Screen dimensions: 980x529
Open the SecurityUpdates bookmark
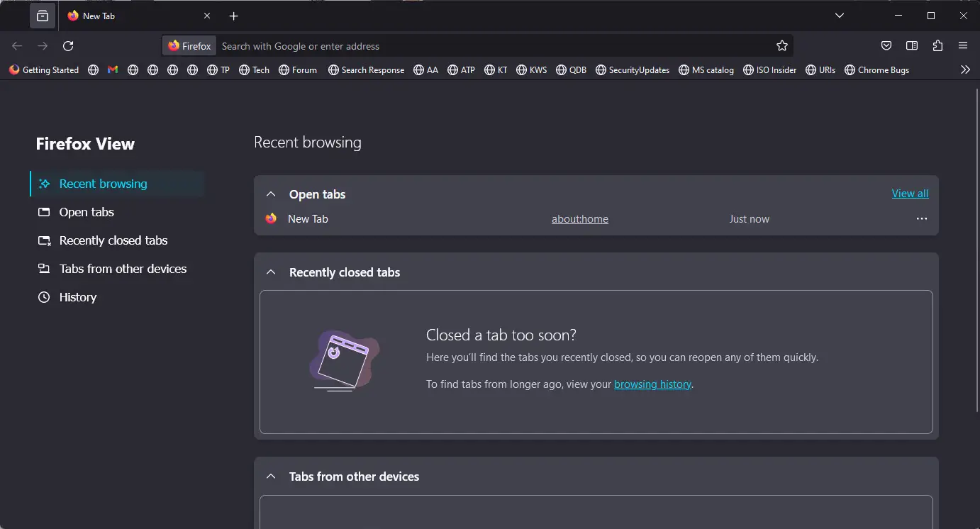click(x=633, y=70)
